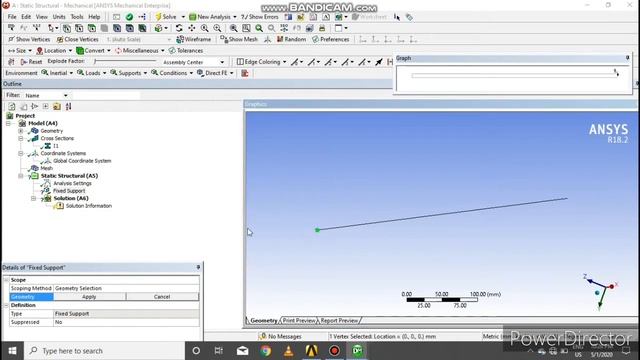This screenshot has height=360, width=640.
Task: Toggle Show Vertices
Action: 29,40
